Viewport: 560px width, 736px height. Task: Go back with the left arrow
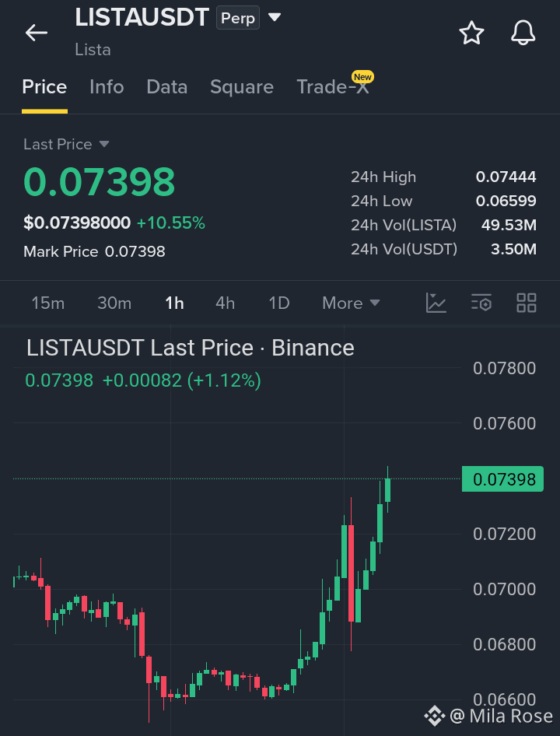click(x=36, y=33)
